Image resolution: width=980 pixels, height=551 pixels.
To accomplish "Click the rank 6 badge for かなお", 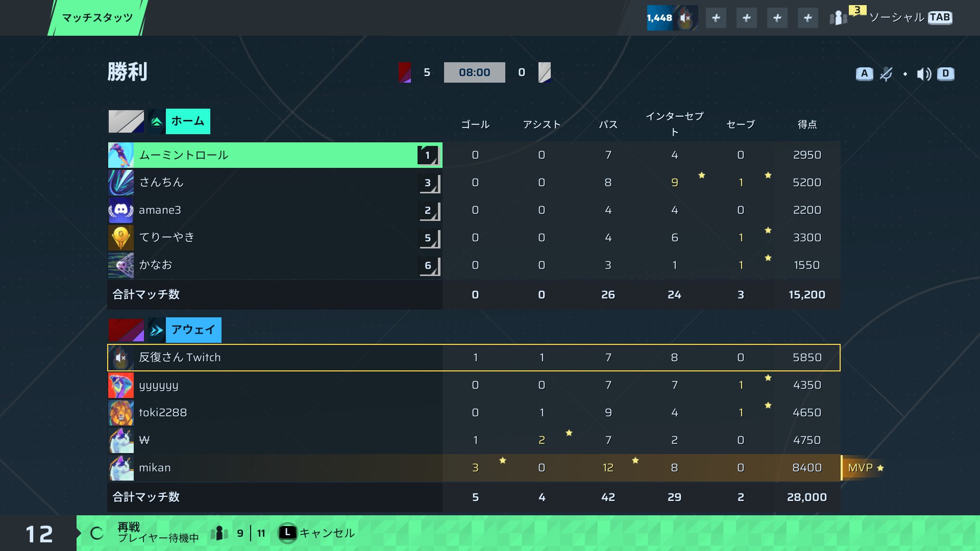I will pos(429,266).
